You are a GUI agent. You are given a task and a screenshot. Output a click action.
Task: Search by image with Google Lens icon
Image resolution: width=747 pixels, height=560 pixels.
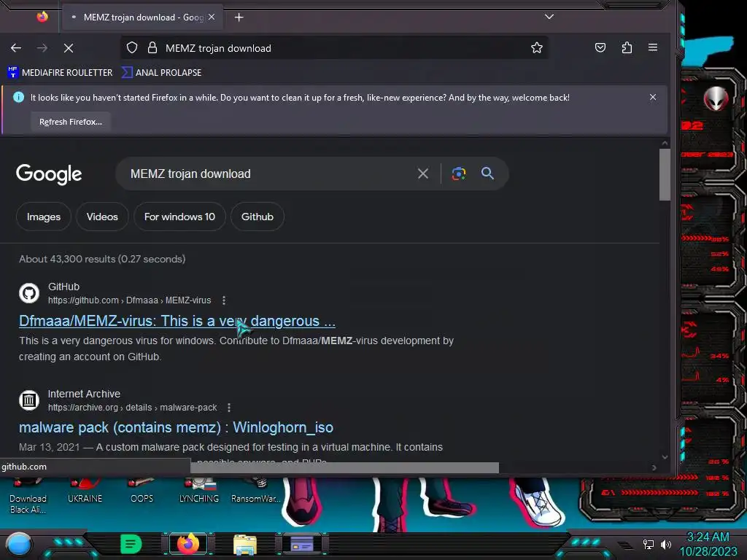pyautogui.click(x=459, y=174)
